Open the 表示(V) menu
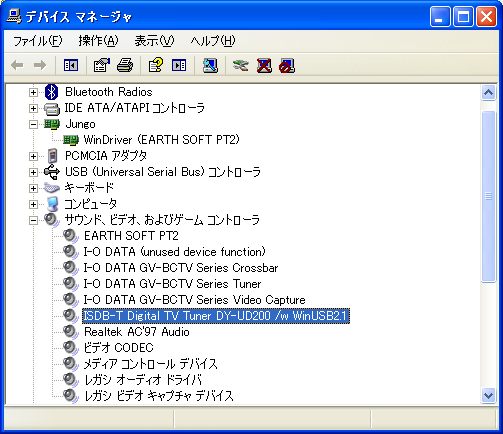Viewport: 503px width, 434px height. point(154,41)
